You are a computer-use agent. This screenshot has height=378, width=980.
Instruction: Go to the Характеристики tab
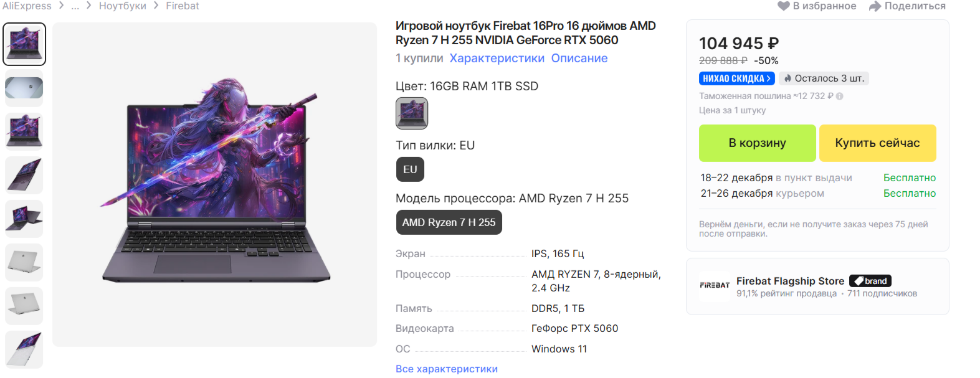[x=497, y=58]
